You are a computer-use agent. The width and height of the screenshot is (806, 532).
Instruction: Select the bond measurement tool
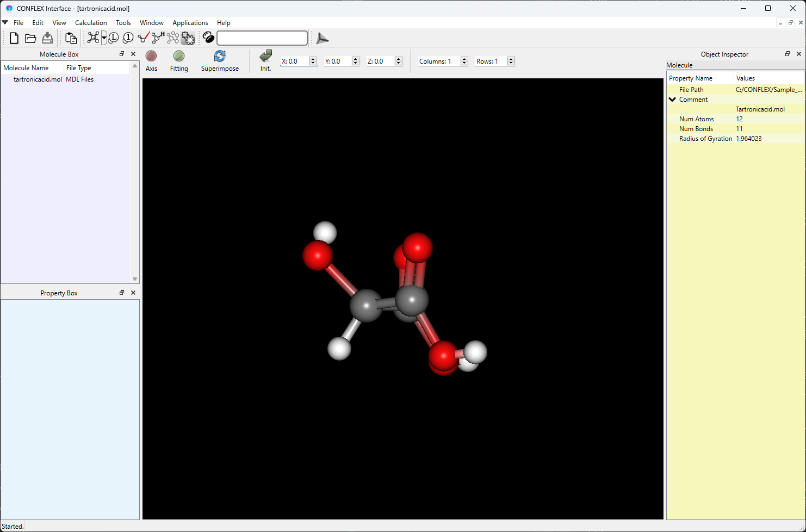click(x=143, y=38)
